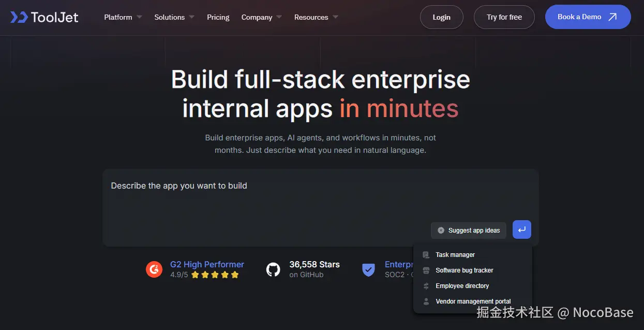
Task: Click the 'on GitHub' text
Action: point(306,275)
